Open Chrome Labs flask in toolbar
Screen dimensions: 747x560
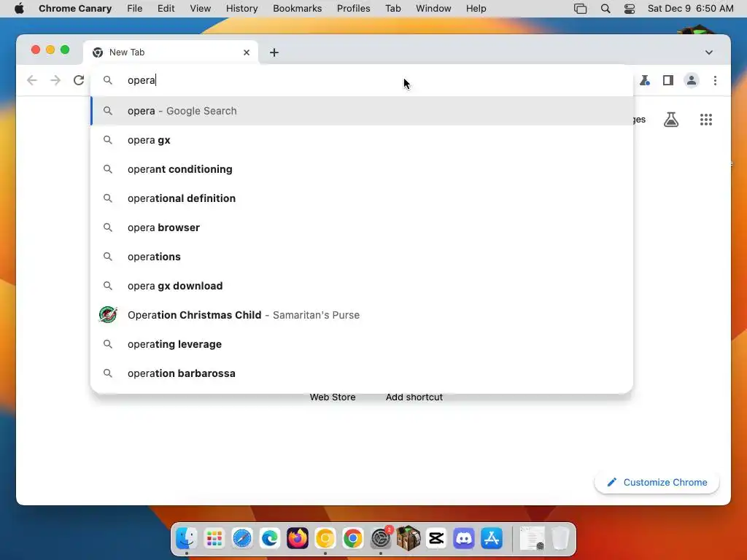[x=645, y=80]
